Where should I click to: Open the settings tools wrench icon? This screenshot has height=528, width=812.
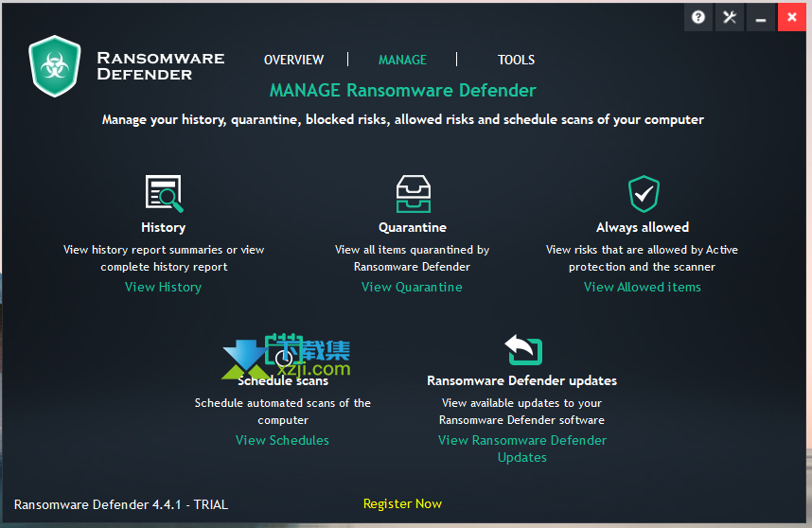coord(730,18)
